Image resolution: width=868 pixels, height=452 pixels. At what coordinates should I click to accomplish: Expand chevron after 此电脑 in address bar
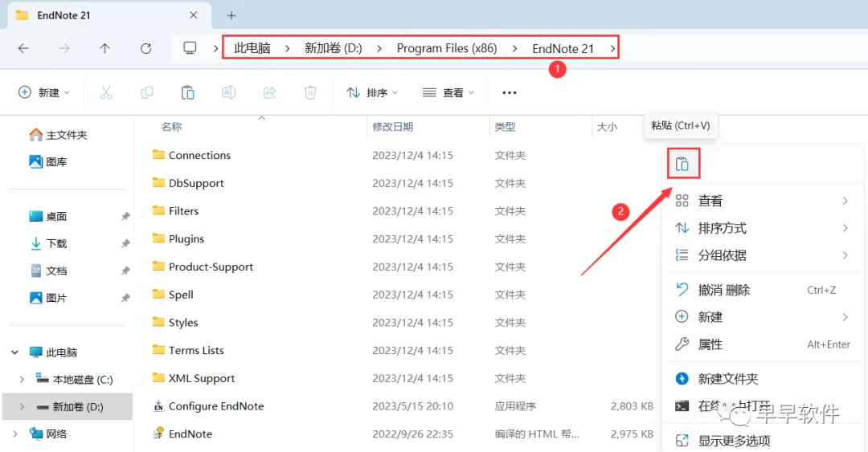(x=287, y=49)
